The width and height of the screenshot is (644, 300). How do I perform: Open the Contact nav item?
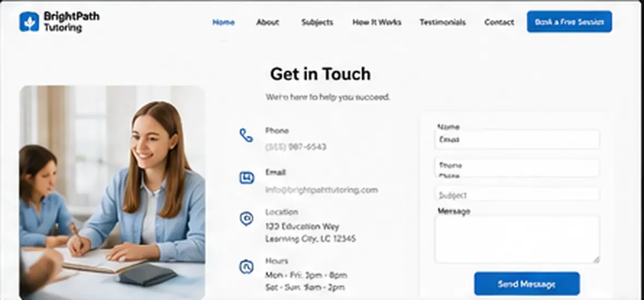click(499, 22)
